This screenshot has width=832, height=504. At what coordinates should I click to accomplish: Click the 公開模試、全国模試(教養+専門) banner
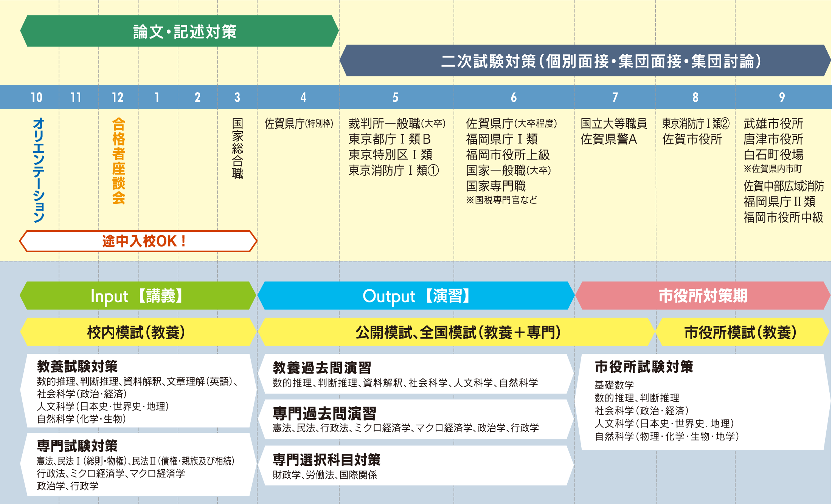tap(456, 332)
